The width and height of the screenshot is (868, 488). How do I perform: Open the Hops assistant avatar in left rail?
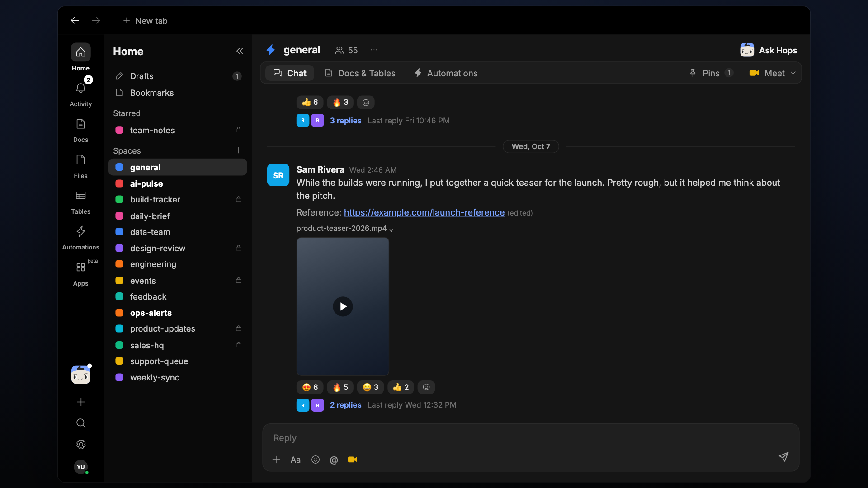[81, 375]
